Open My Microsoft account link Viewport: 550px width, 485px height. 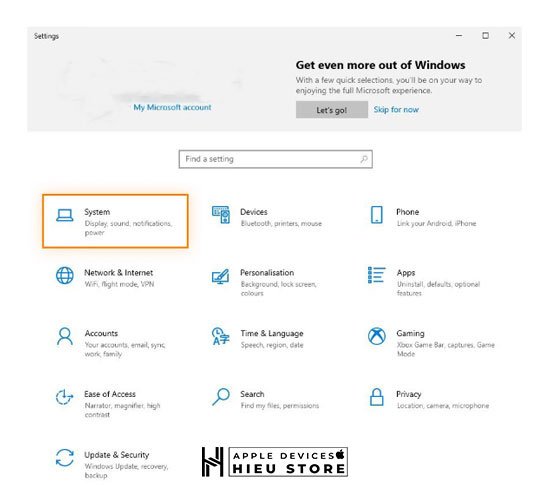coord(172,107)
